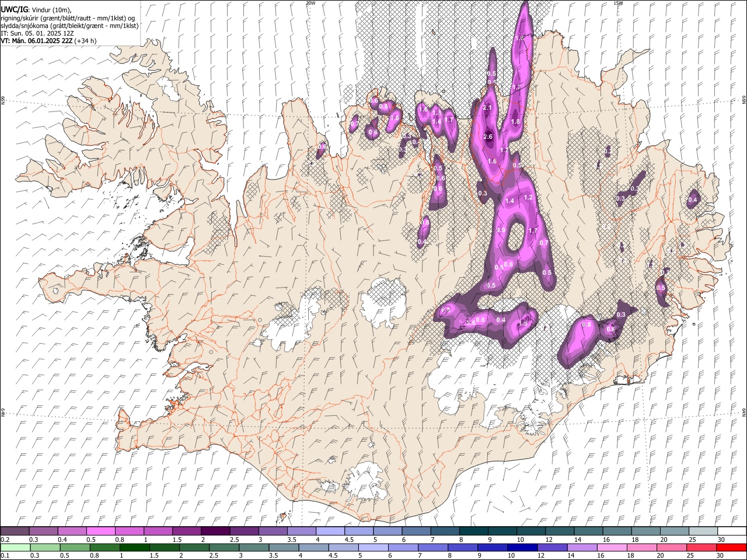747x560 pixels.
Task: Select the '1.2' precipitation value label
Action: point(528,197)
